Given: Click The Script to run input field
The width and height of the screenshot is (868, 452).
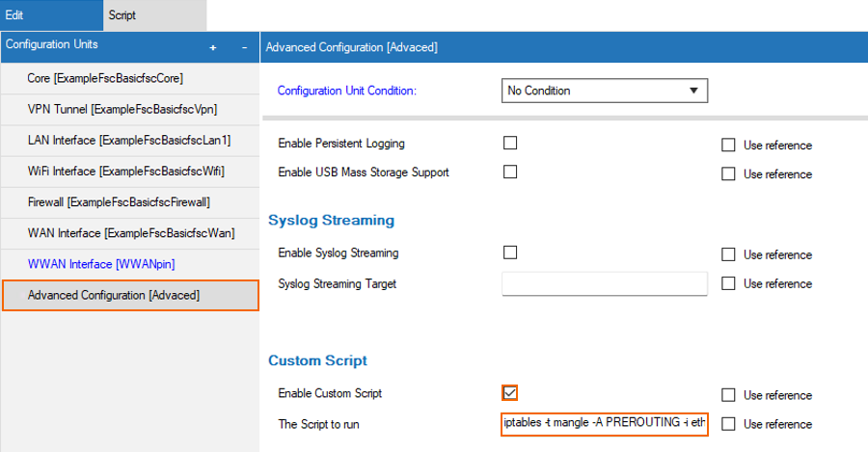Looking at the screenshot, I should [605, 424].
